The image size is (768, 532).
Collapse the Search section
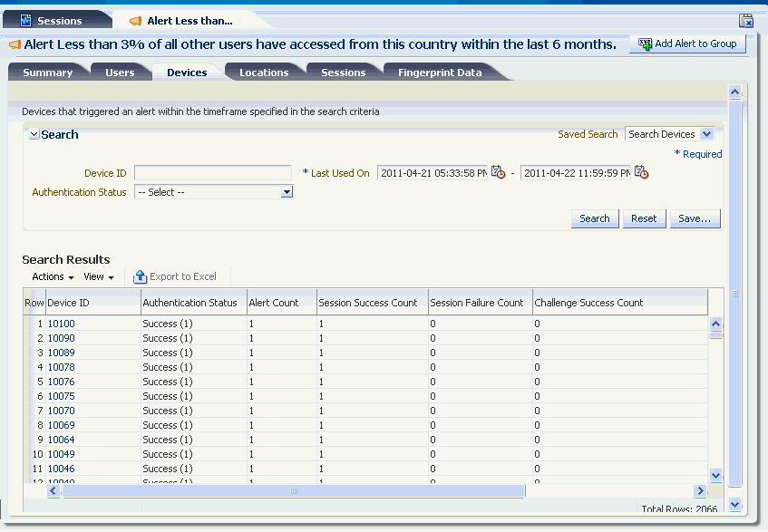coord(34,133)
